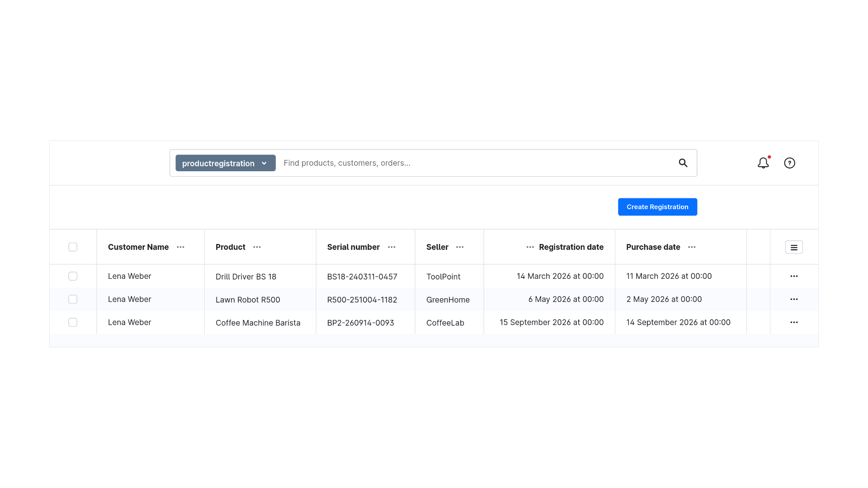
Task: Open the notifications bell
Action: point(763,163)
